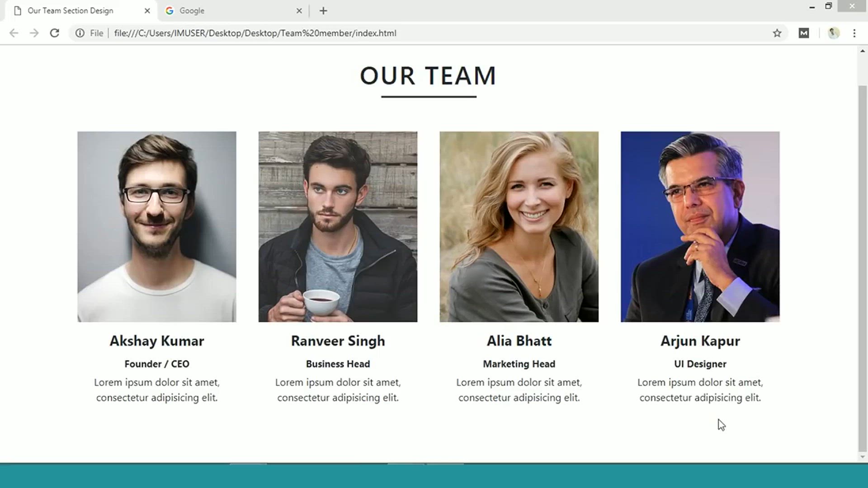Reload the current page
This screenshot has width=868, height=488.
pos(54,33)
